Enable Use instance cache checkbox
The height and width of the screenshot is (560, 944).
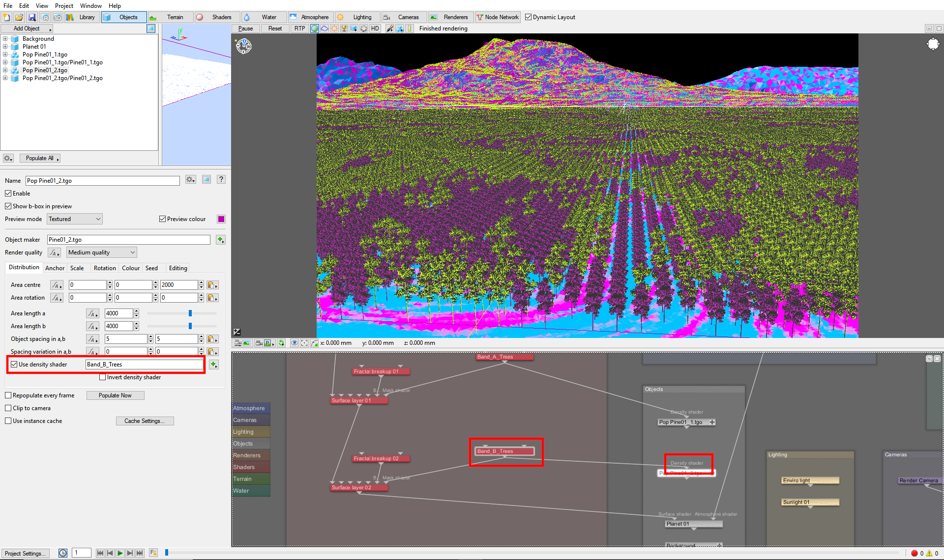point(8,421)
